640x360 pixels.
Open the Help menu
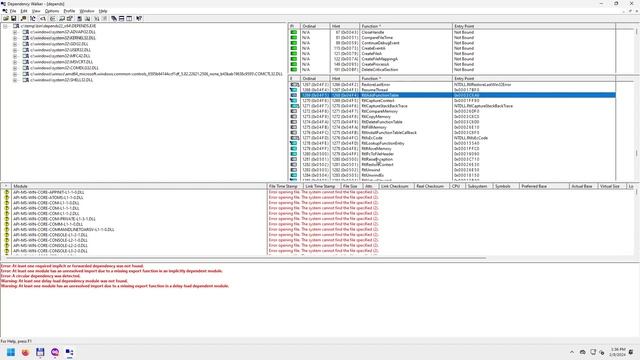(x=103, y=11)
